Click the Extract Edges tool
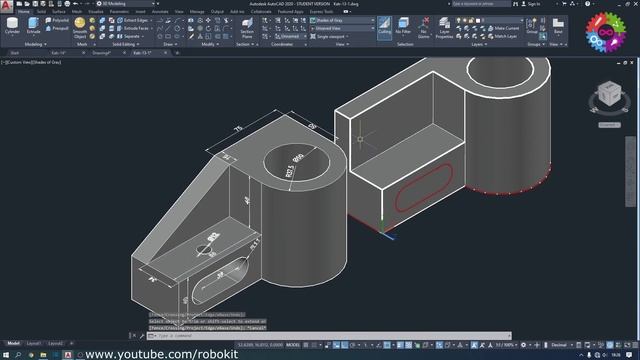640x360 pixels. click(x=133, y=20)
